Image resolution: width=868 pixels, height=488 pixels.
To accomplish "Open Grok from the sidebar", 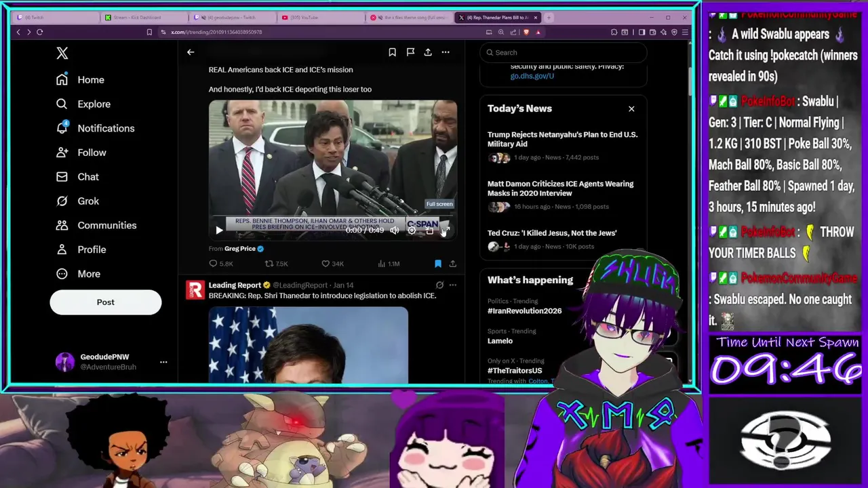I will pos(78,201).
